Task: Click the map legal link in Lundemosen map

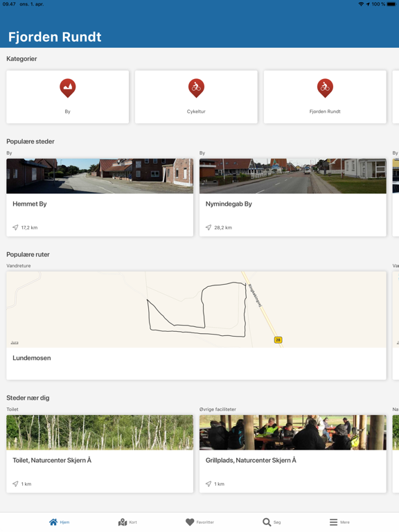Action: pyautogui.click(x=15, y=343)
